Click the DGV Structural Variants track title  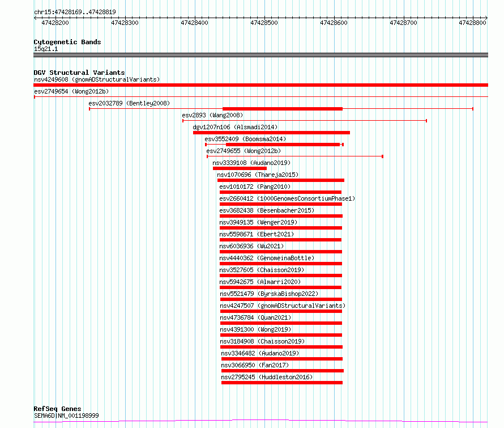pyautogui.click(x=79, y=73)
